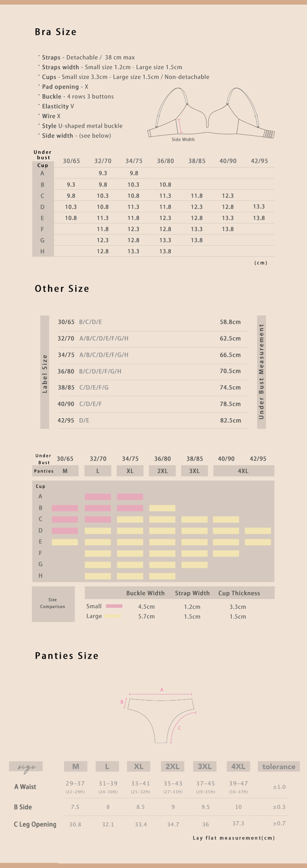
Task: Click the 'Other Size' heading
Action: point(62,289)
